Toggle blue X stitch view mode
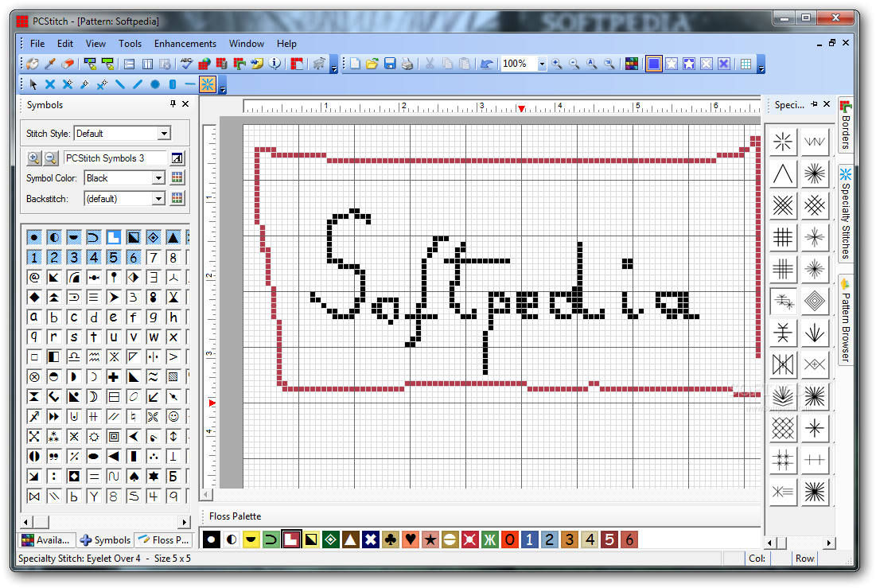876x588 pixels. click(x=724, y=64)
